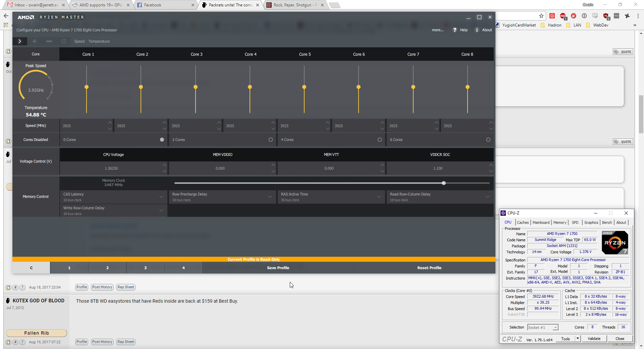644x349 pixels.
Task: Open Help question mark icon
Action: 455,30
